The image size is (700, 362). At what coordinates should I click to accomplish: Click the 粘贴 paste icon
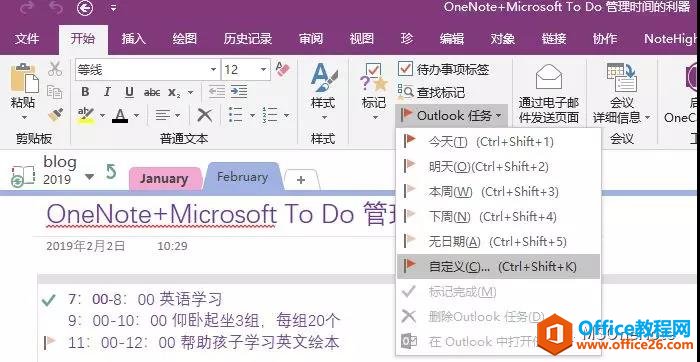pos(24,79)
